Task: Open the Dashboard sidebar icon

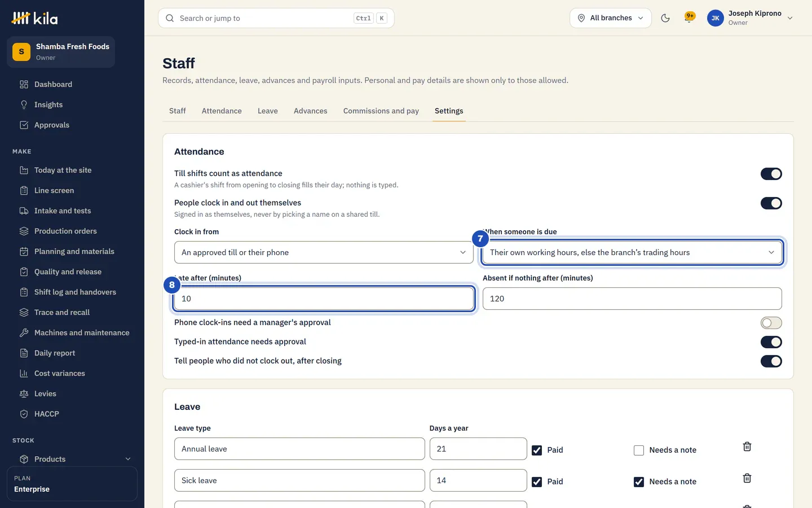Action: point(24,84)
